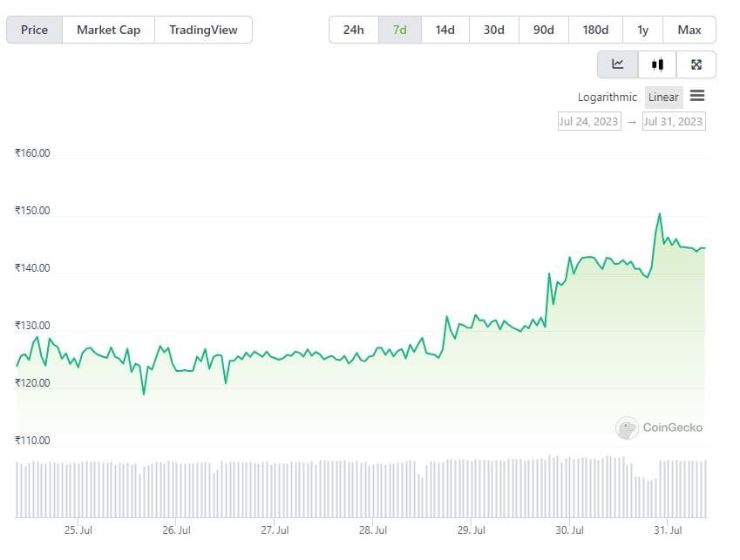This screenshot has height=560, width=740.
Task: Click the Jul 31, 2023 end date field
Action: [x=673, y=121]
